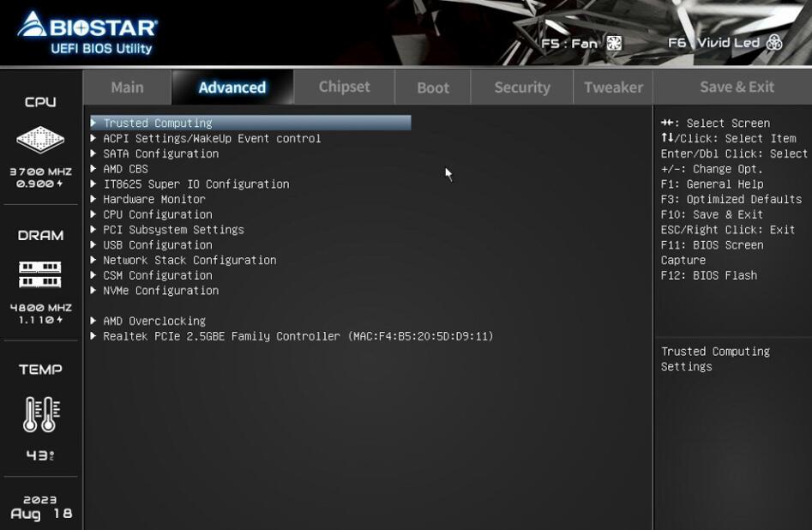The height and width of the screenshot is (530, 812).
Task: Open Realtek PCIe 2.5GBE Family Controller entry
Action: pos(298,336)
